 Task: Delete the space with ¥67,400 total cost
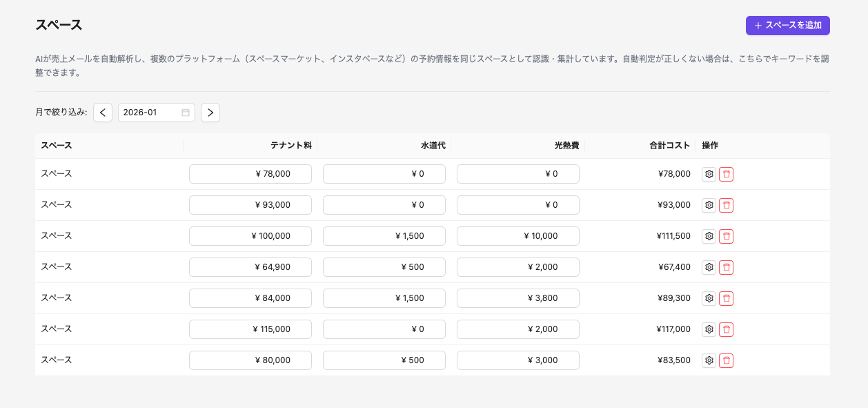coord(726,267)
